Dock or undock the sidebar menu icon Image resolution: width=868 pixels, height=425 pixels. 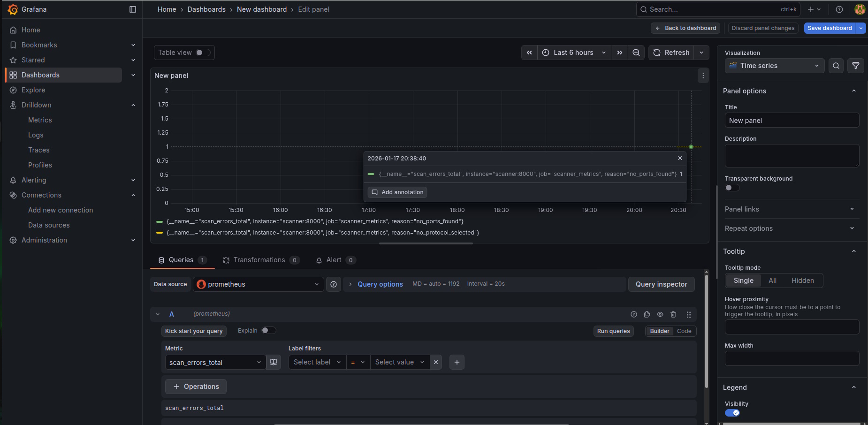(x=133, y=9)
